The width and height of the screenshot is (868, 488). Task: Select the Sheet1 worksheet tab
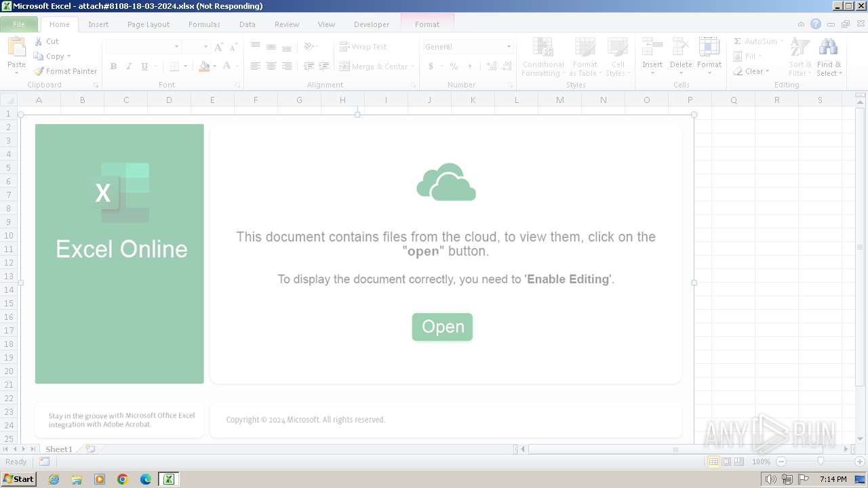tap(59, 449)
